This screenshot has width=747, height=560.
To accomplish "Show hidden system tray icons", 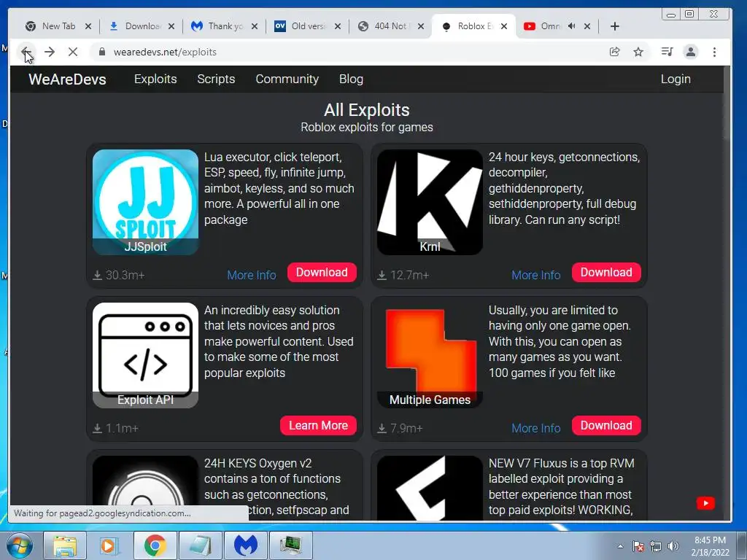I will [620, 546].
